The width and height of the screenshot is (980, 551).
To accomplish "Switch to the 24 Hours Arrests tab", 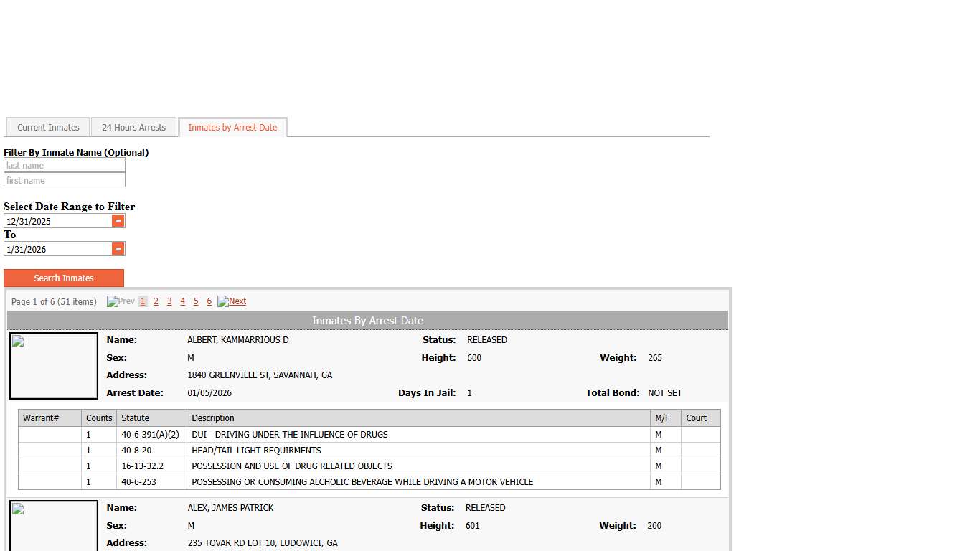I will point(133,128).
